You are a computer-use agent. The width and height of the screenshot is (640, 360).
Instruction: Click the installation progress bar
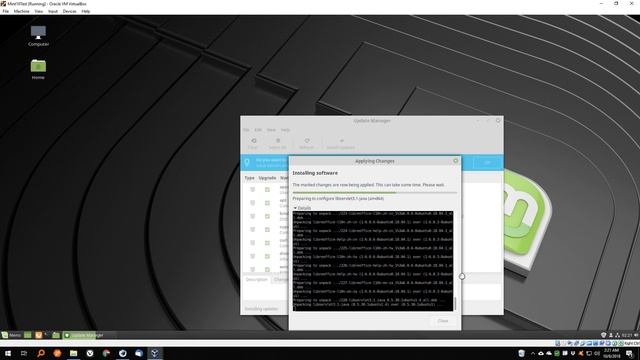click(375, 192)
